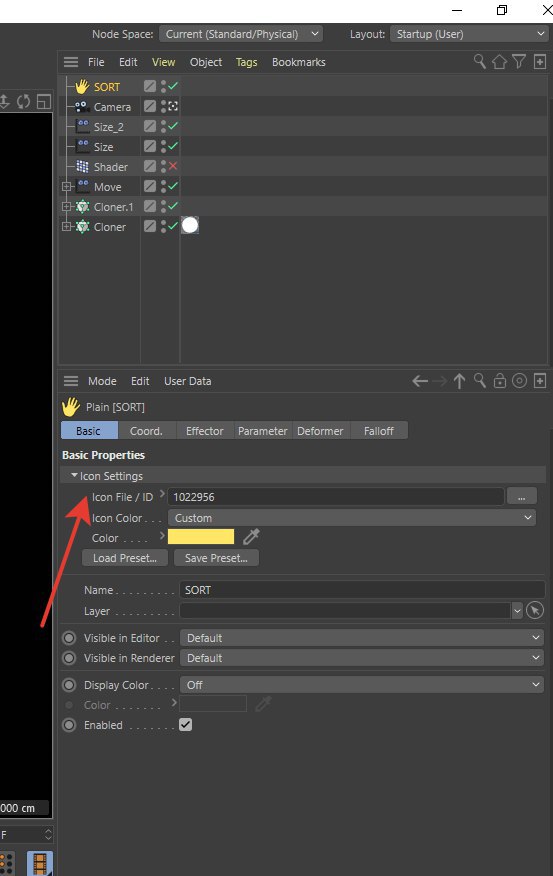Expand the Cloner.1 tree node
This screenshot has height=876, width=553.
(66, 207)
